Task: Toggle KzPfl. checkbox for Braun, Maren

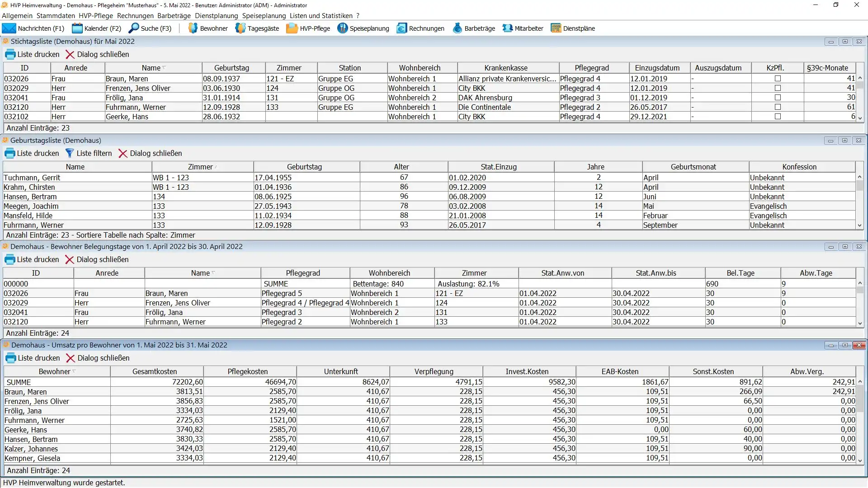Action: pos(778,79)
